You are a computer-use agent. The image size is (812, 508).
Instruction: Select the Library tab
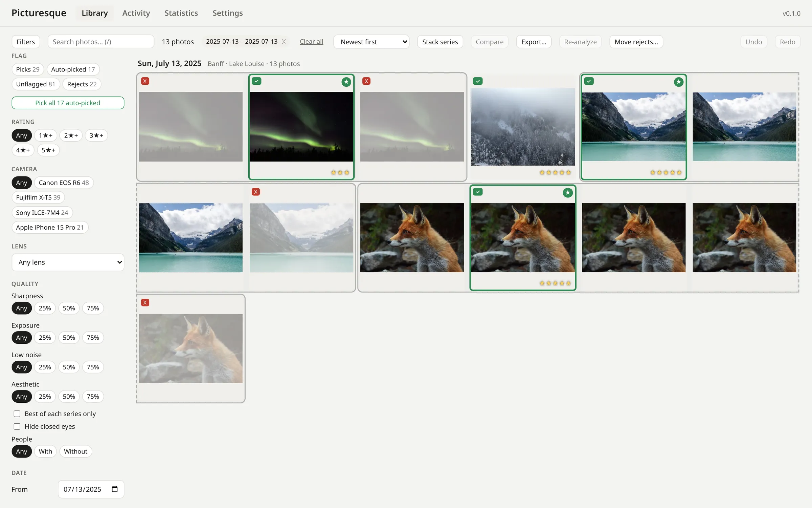click(x=95, y=13)
